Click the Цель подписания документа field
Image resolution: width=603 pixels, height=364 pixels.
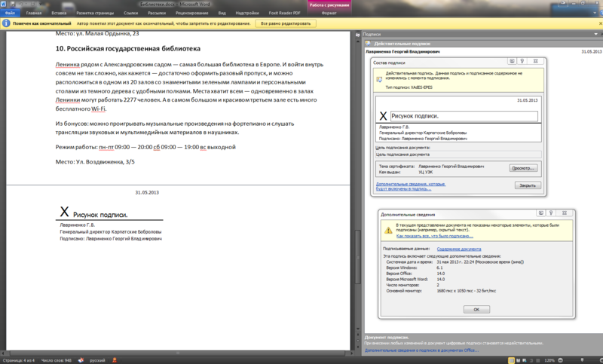coord(458,154)
